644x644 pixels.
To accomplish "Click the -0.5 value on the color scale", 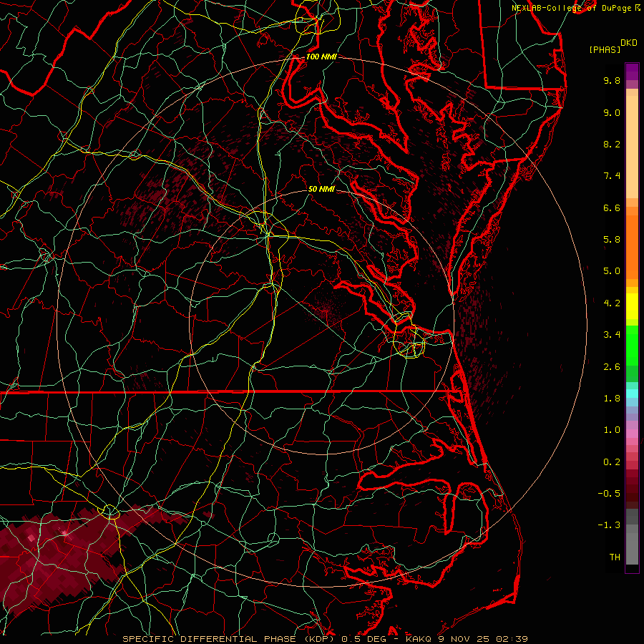I will [609, 494].
